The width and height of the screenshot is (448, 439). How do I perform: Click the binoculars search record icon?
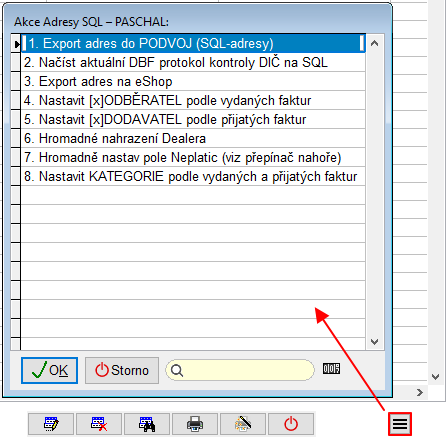[x=147, y=424]
